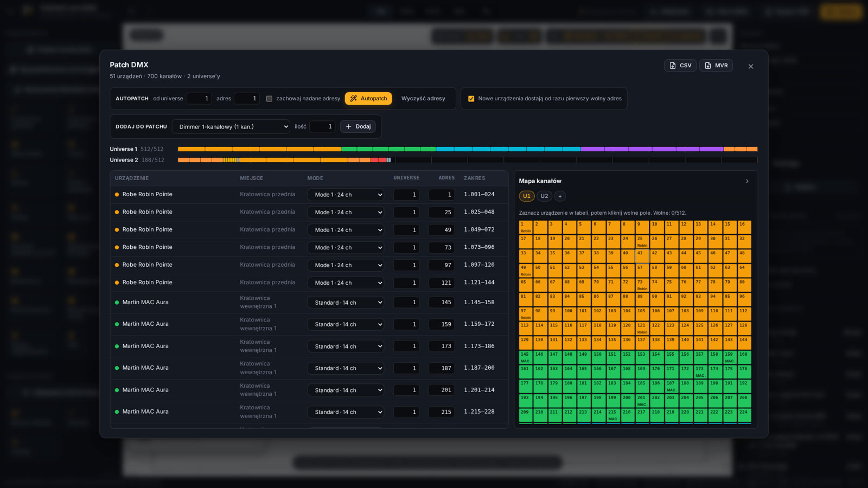Click the MVR export file icon
The height and width of the screenshot is (488, 868).
coord(708,66)
